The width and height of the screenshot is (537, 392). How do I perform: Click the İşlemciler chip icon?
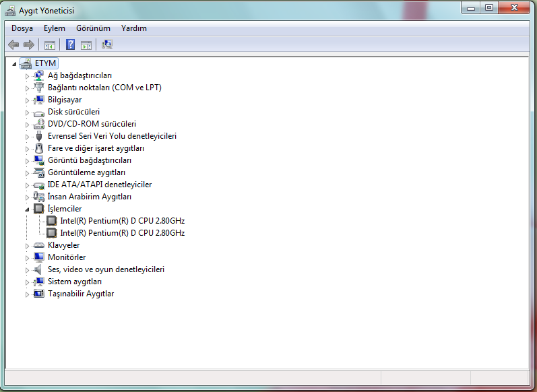[38, 209]
